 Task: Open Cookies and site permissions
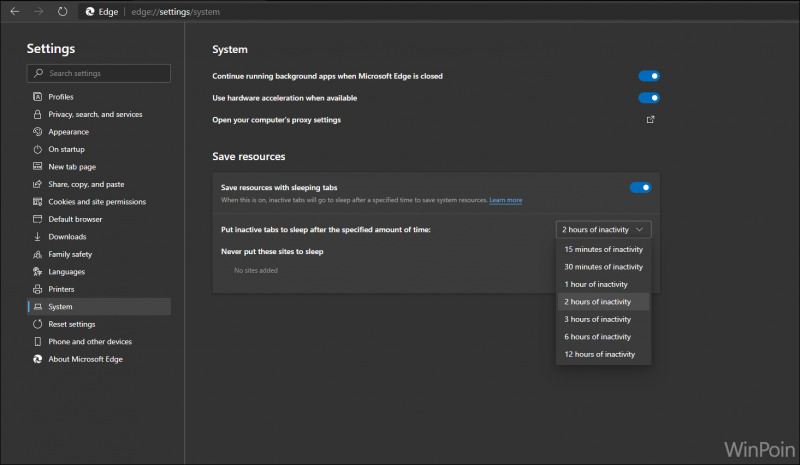(x=99, y=202)
